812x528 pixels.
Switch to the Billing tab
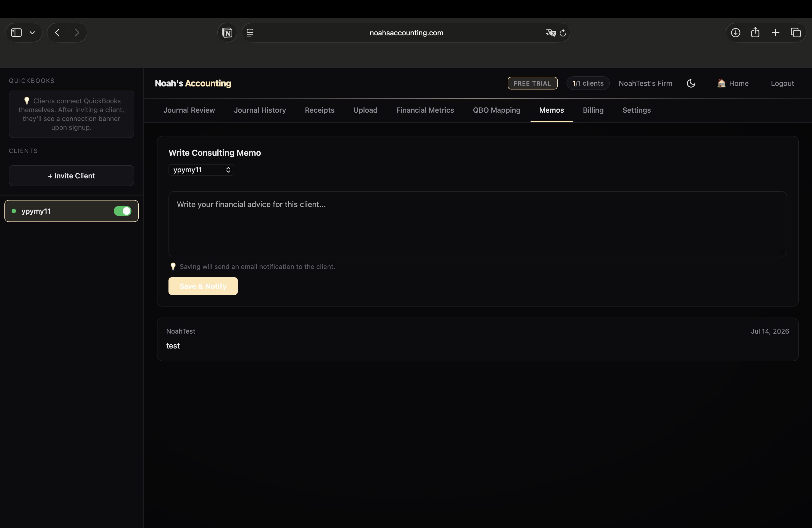(x=593, y=110)
